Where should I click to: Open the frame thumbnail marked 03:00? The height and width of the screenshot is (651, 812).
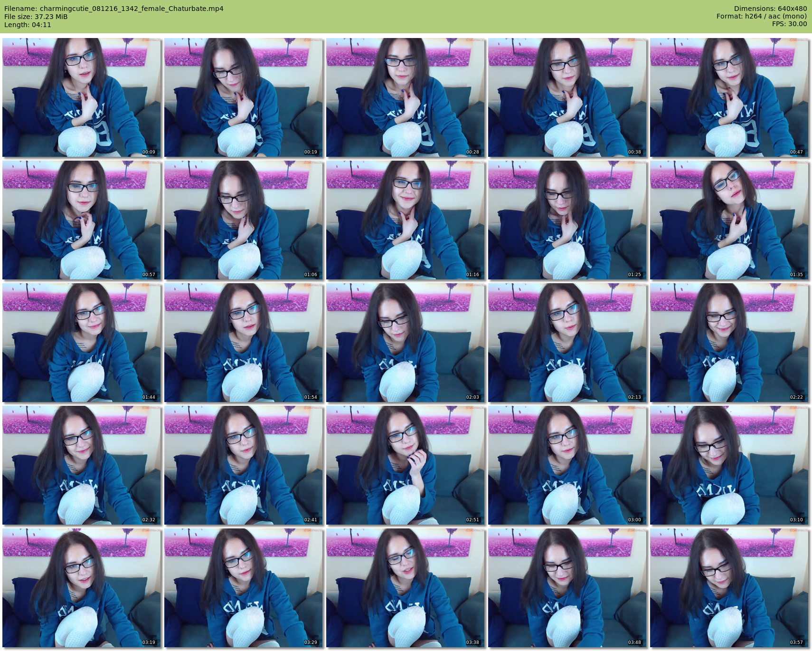[567, 465]
